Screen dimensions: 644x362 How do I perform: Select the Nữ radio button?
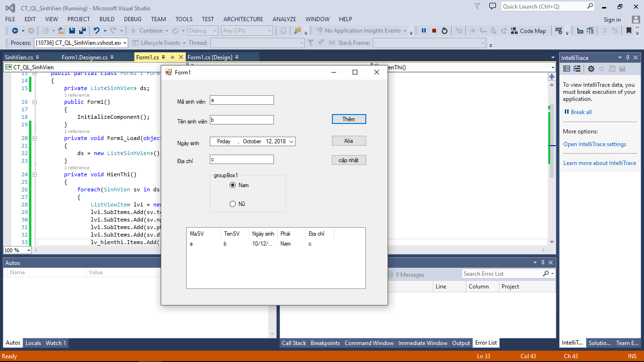point(232,204)
